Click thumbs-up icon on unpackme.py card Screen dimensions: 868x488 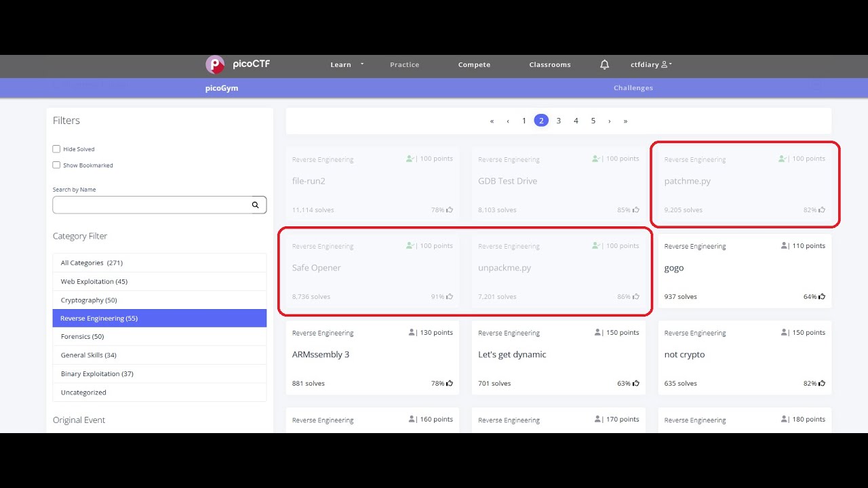tap(635, 297)
